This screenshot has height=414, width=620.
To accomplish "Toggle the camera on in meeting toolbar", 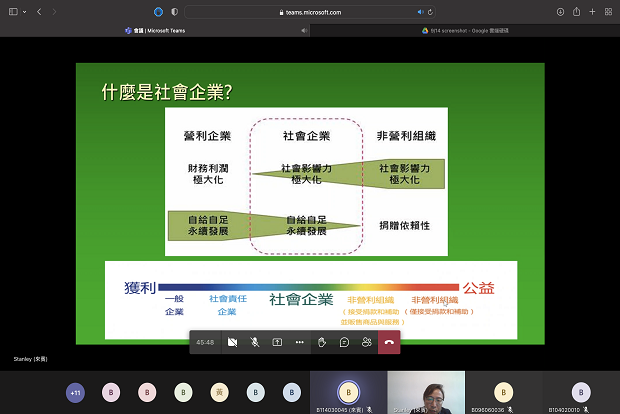I will coord(232,342).
